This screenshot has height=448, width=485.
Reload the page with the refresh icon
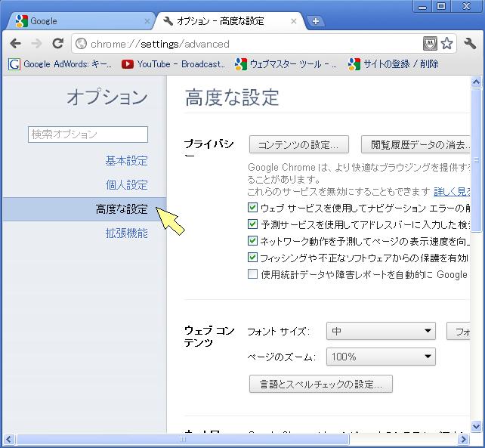[x=57, y=44]
